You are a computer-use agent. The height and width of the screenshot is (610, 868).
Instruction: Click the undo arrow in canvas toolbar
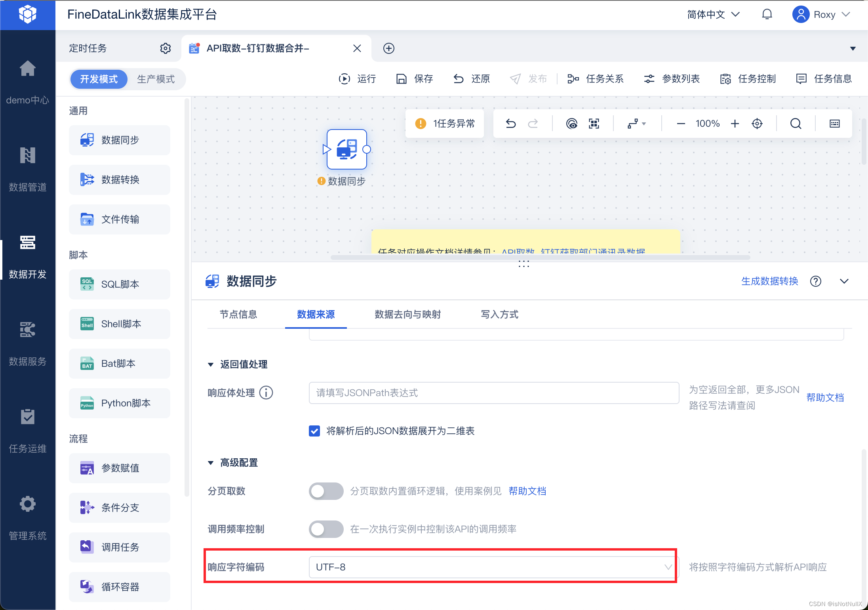coord(511,124)
